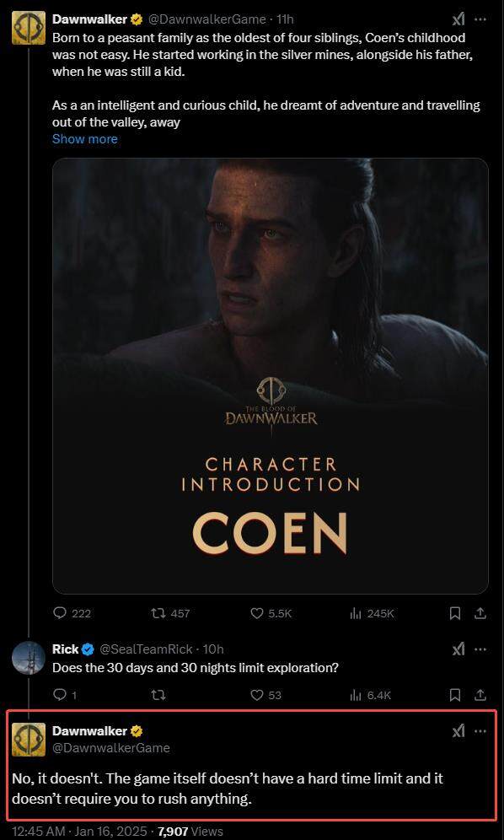Open Grok icon on the top tweet
The image size is (504, 840).
[x=458, y=20]
